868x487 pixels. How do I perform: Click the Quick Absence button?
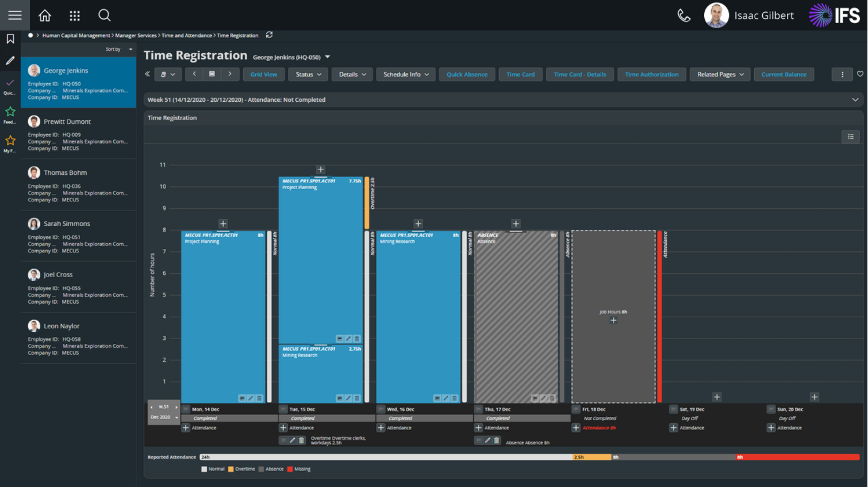point(467,74)
